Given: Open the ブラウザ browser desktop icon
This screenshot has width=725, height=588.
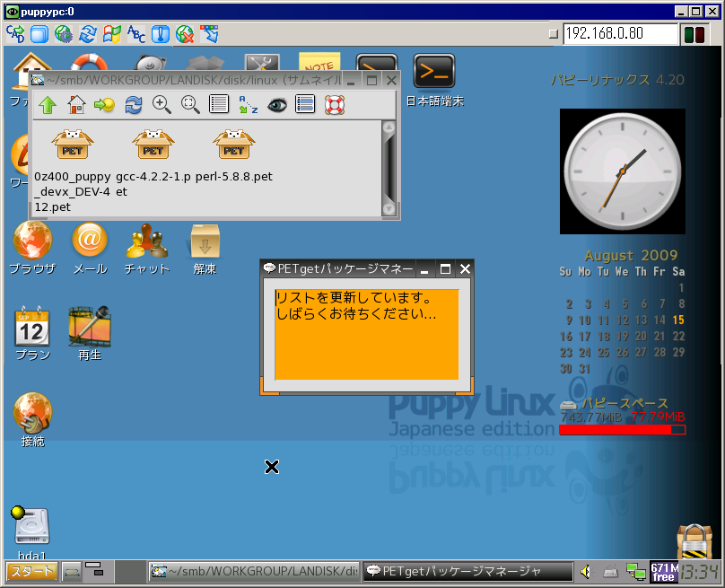Looking at the screenshot, I should pyautogui.click(x=32, y=249).
